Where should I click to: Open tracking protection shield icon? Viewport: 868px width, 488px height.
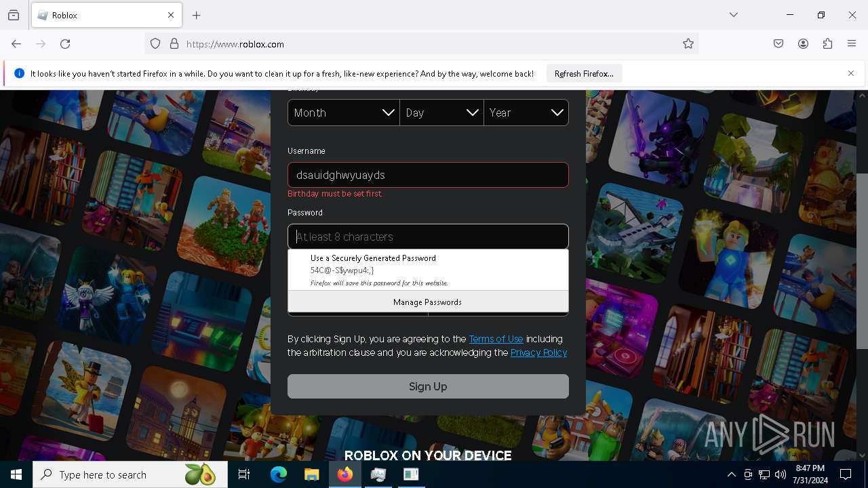tap(155, 44)
